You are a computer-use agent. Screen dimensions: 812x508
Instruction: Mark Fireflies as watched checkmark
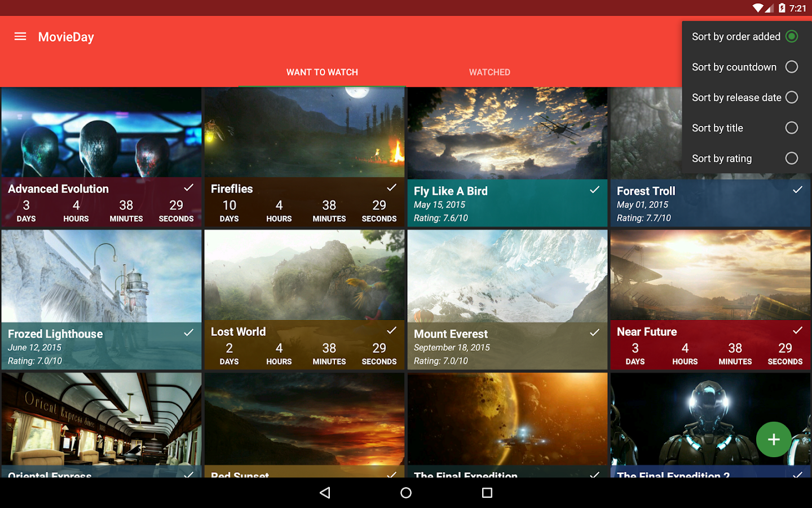pos(391,187)
